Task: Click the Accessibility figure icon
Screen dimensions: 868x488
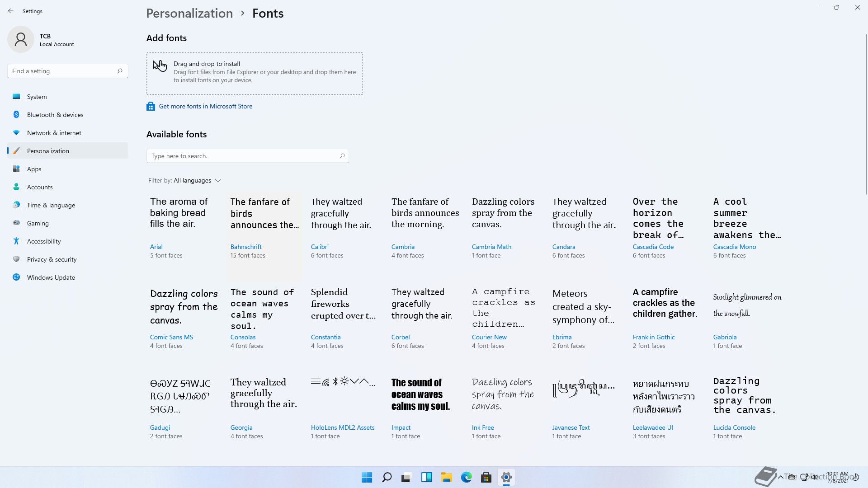Action: pos(16,241)
